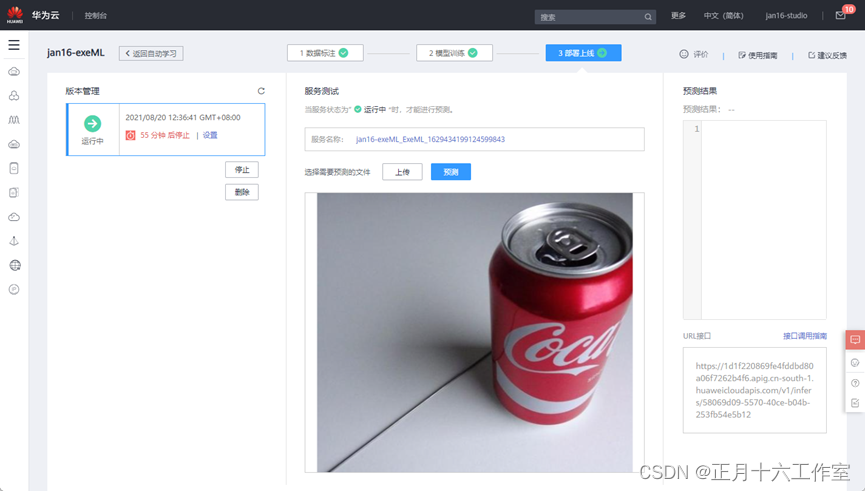Select the 2021/08/20 12:36:41 version entry
Image resolution: width=865 pixels, height=491 pixels.
coord(165,130)
